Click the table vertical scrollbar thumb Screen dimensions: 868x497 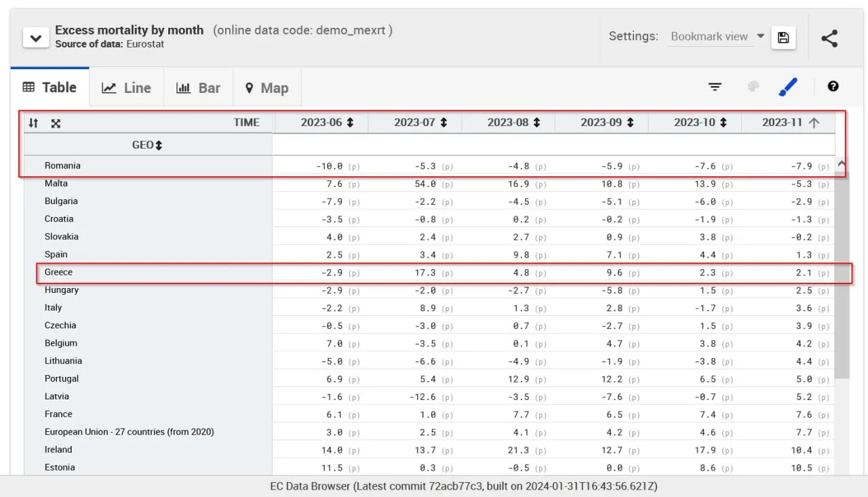[x=842, y=275]
